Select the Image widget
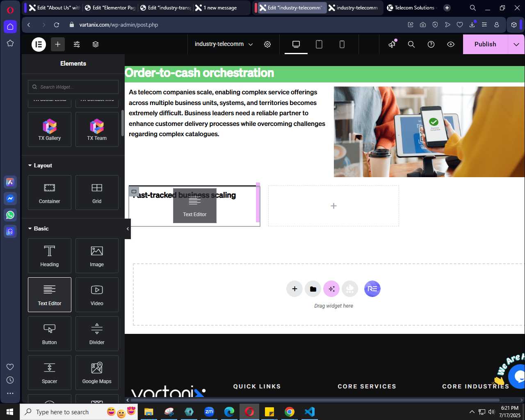Image resolution: width=525 pixels, height=420 pixels. tap(97, 256)
